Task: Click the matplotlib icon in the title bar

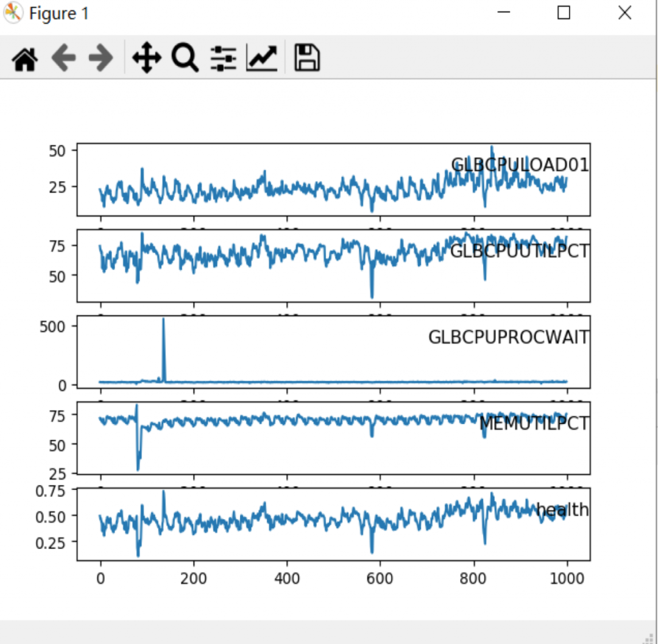Action: tap(13, 13)
